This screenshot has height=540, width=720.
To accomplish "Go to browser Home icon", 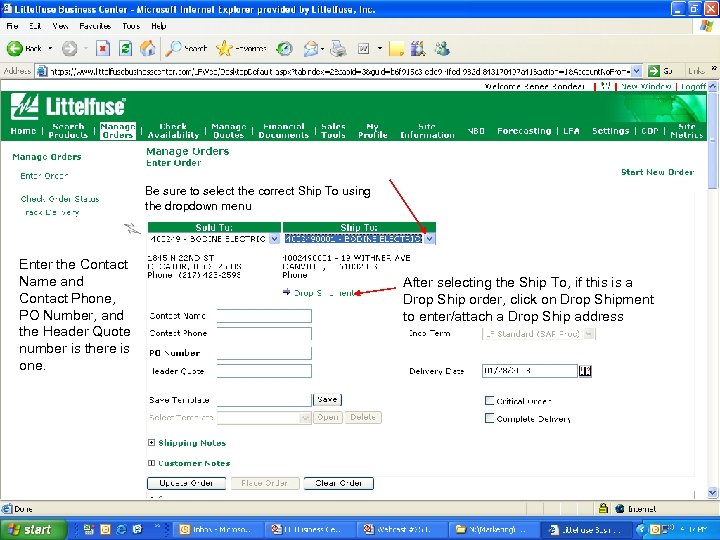I will click(x=147, y=48).
